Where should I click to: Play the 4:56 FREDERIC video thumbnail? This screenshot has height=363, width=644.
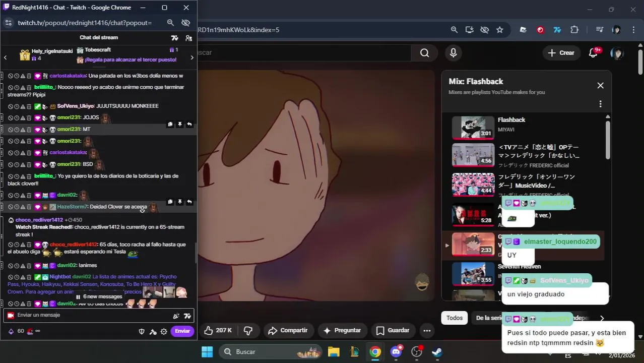473,155
